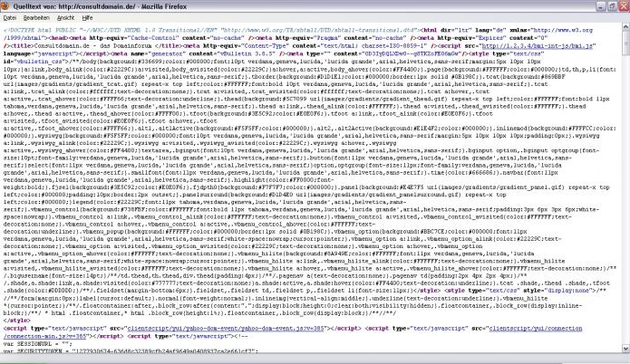The width and height of the screenshot is (630, 364).
Task: Minimize the source viewer window
Action: [601, 6]
